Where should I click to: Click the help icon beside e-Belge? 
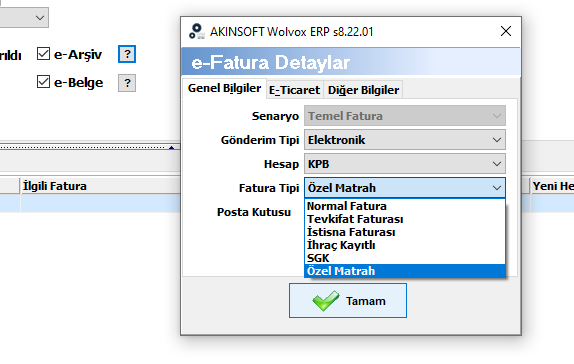click(127, 83)
